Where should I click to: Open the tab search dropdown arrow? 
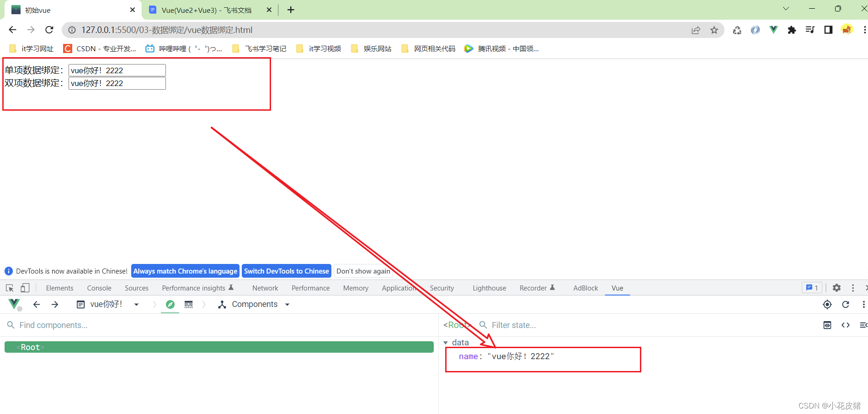pyautogui.click(x=786, y=9)
